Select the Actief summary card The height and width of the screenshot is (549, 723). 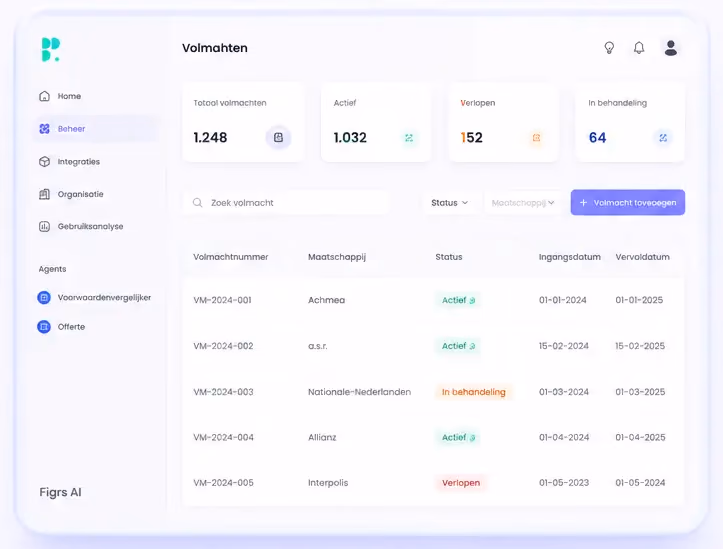click(376, 123)
